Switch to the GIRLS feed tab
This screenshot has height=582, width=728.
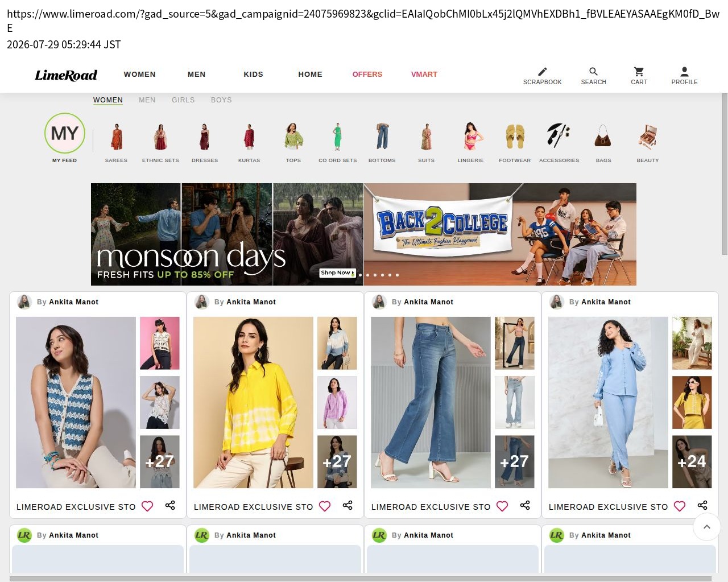tap(183, 100)
